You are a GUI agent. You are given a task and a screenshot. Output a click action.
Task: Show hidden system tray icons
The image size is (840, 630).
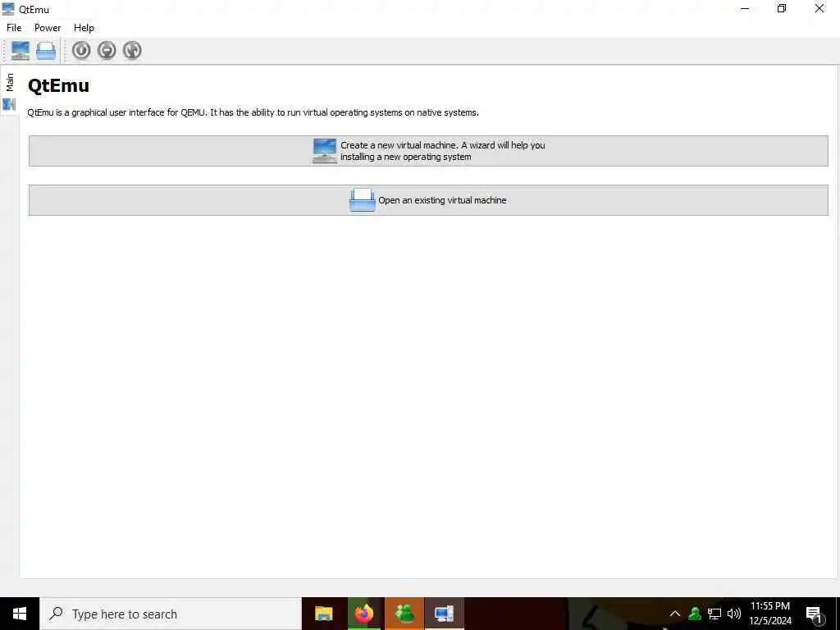(x=675, y=614)
